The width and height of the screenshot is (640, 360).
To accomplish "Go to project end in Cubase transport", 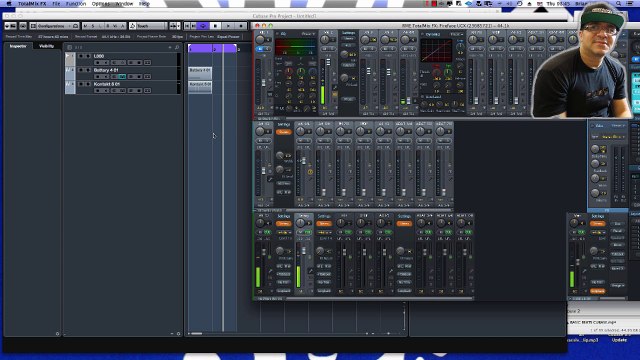I will coord(193,26).
